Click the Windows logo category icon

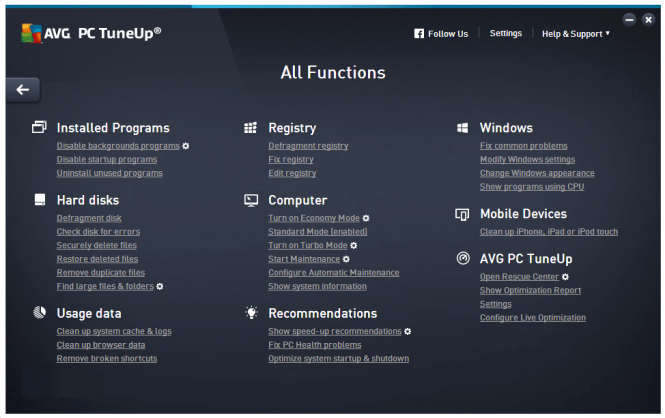pos(462,128)
